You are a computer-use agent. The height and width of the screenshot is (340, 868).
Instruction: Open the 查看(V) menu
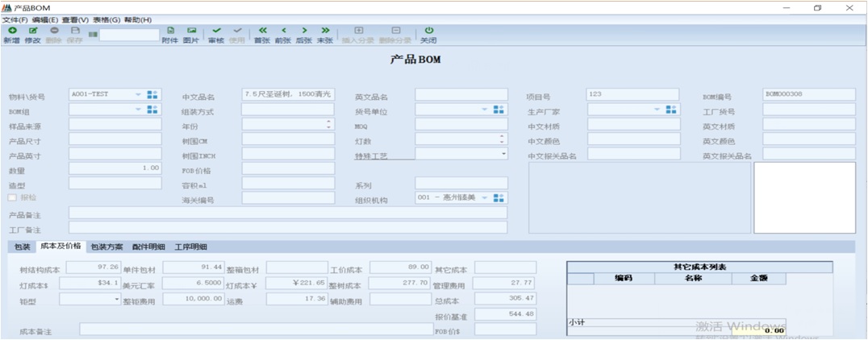[x=75, y=20]
